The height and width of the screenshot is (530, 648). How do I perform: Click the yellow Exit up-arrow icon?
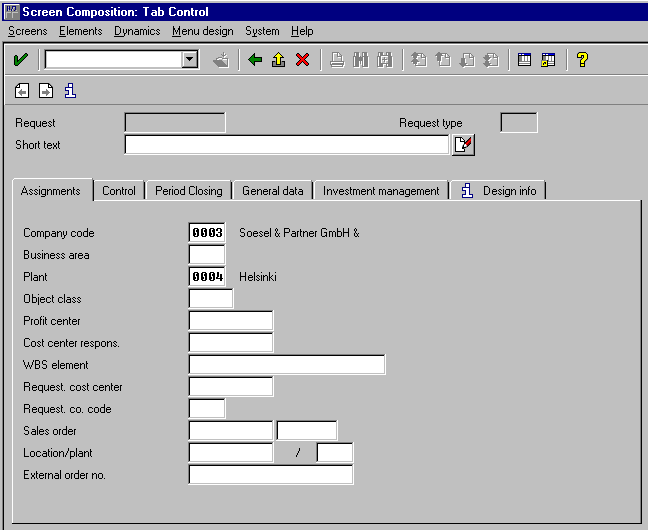point(278,60)
